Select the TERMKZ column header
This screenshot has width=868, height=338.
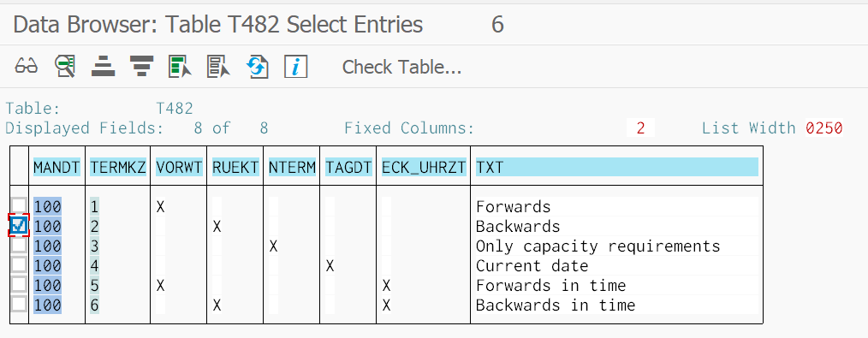click(x=118, y=167)
